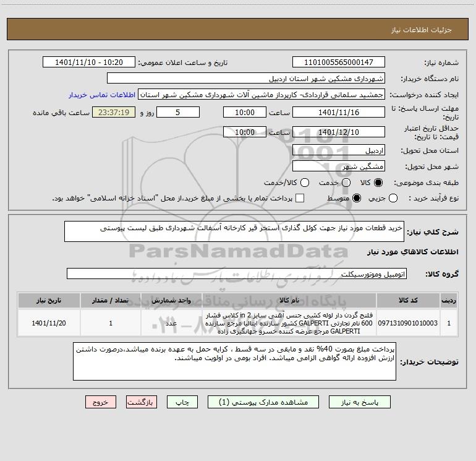Click the ردیف column header
The height and width of the screenshot is (461, 476).
(449, 301)
